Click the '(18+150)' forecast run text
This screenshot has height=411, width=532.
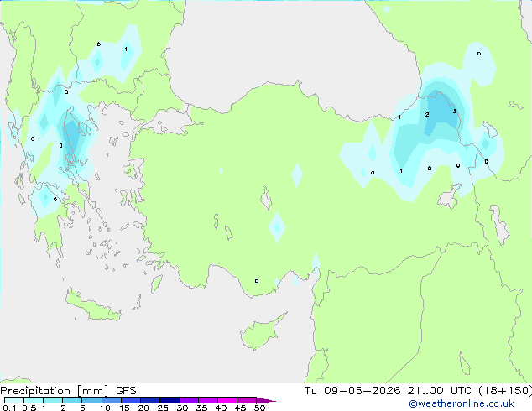(x=505, y=391)
